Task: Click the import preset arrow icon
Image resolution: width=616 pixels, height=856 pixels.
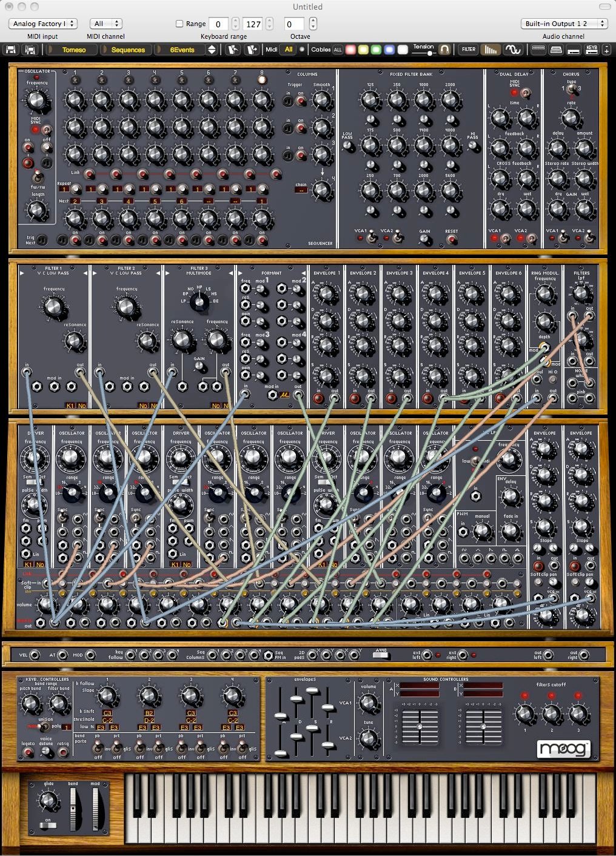Action: [x=232, y=50]
